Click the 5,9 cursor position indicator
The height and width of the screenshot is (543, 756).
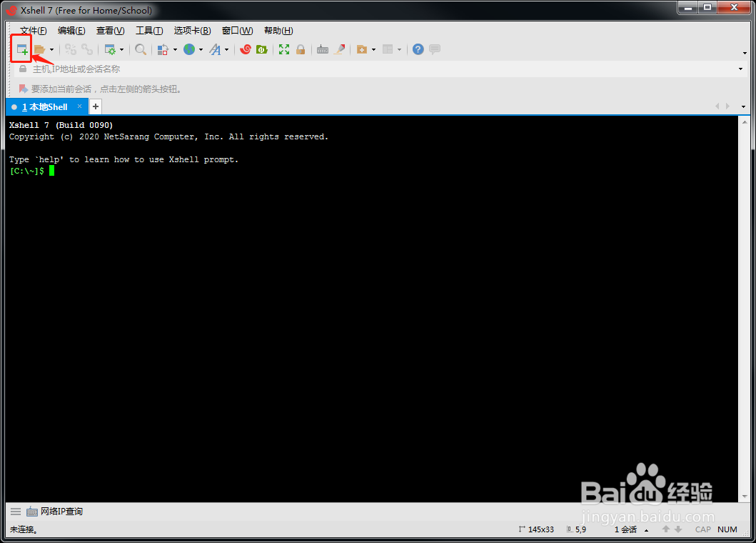pyautogui.click(x=576, y=529)
